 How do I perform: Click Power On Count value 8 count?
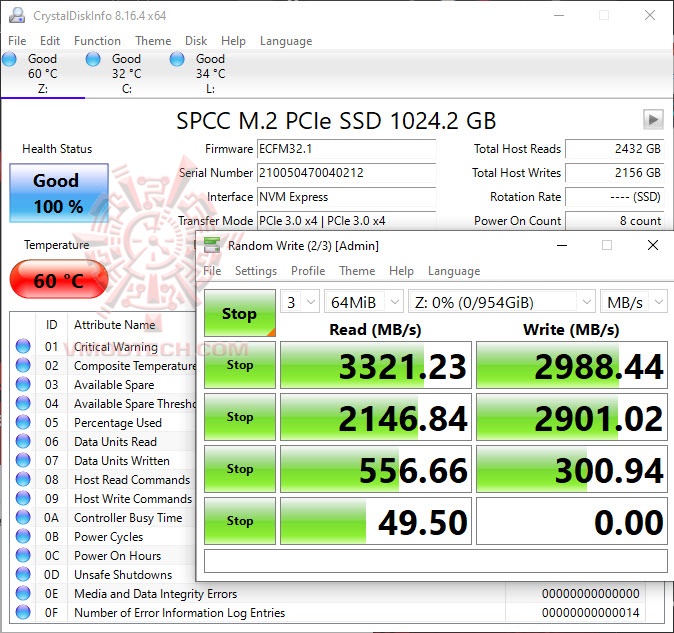point(615,220)
